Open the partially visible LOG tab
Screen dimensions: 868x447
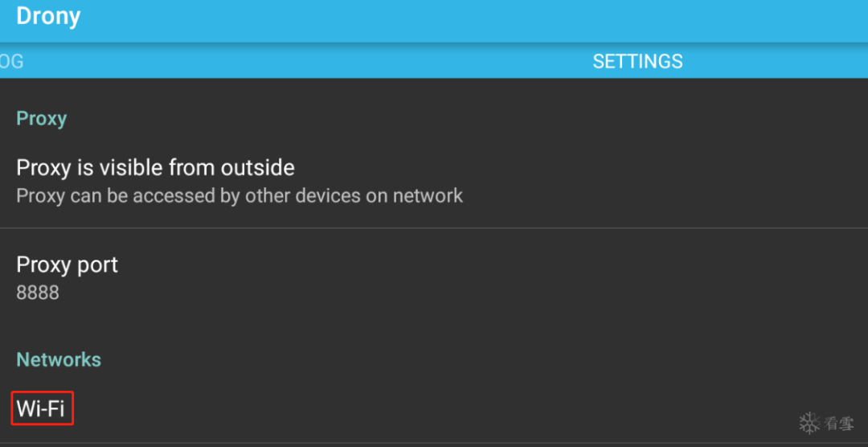pyautogui.click(x=11, y=61)
